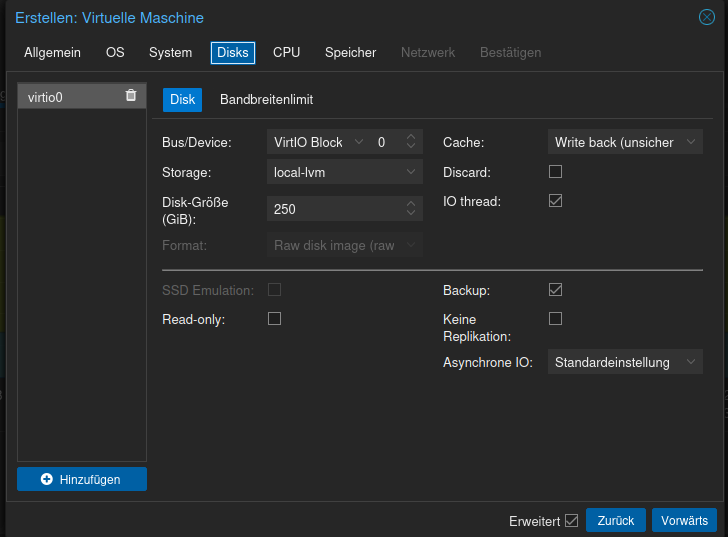Click Hinzufügen to add a disk
This screenshot has height=537, width=728.
[82, 479]
